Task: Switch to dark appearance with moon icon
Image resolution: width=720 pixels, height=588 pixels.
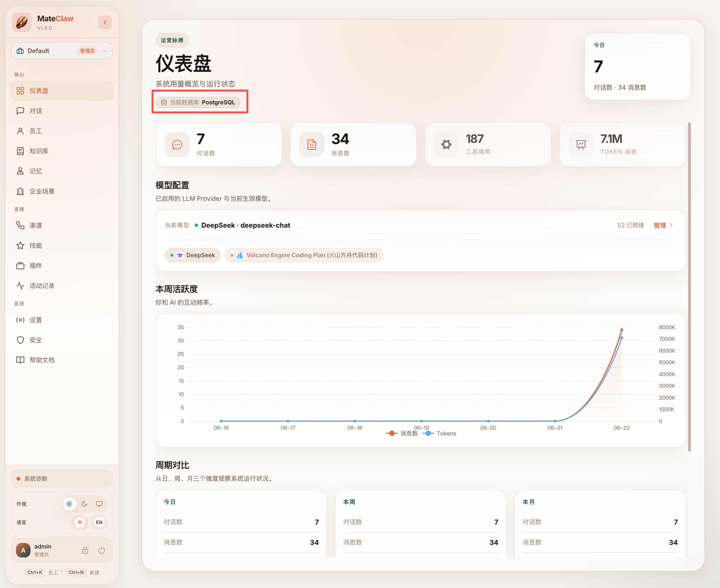Action: pyautogui.click(x=84, y=504)
